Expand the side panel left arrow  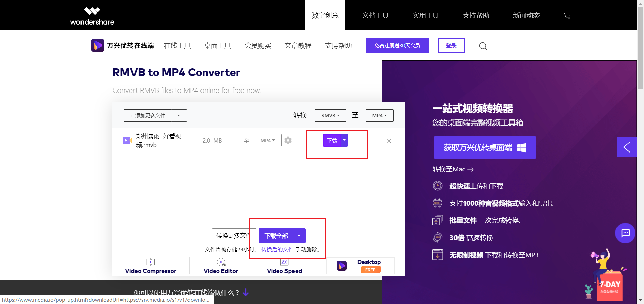point(627,147)
